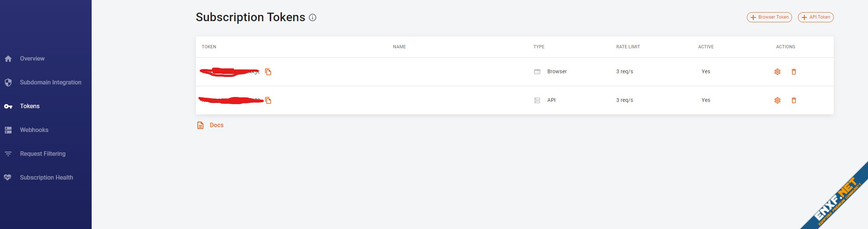
Task: Add a new Browser Token
Action: [x=769, y=17]
